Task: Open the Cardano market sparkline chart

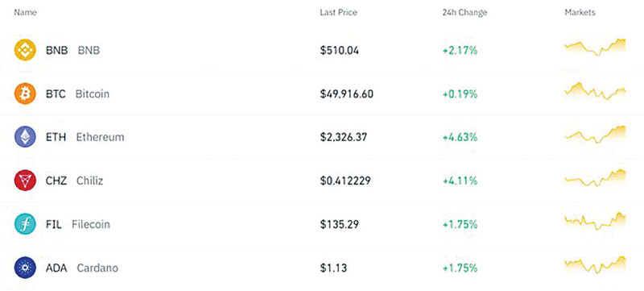Action: [595, 265]
